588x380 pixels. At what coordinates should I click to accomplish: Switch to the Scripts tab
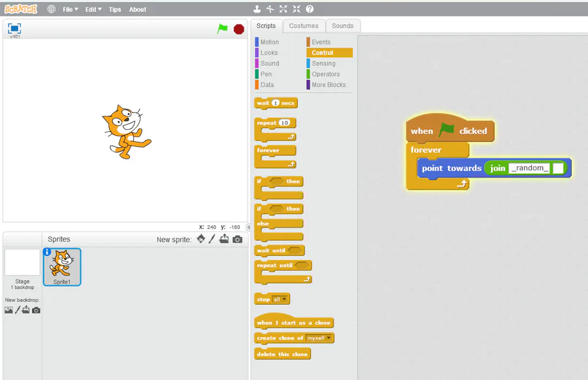(266, 26)
